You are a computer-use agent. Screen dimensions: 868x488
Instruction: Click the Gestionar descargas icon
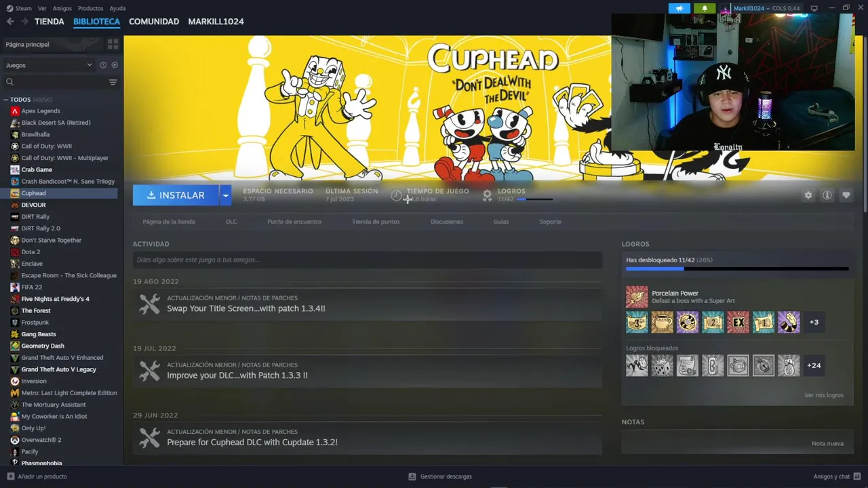tap(412, 476)
